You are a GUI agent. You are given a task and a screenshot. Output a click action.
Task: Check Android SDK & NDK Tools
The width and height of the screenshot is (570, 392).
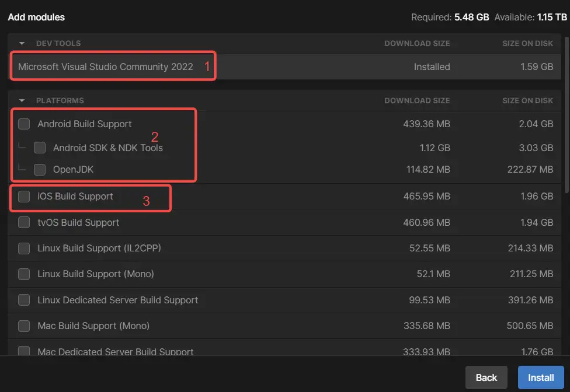coord(40,148)
